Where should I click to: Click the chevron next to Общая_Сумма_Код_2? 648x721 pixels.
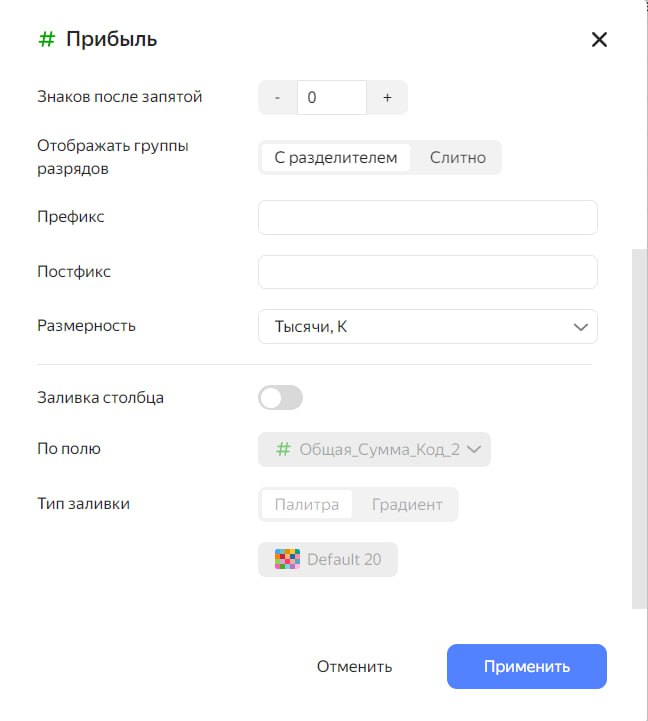[474, 449]
